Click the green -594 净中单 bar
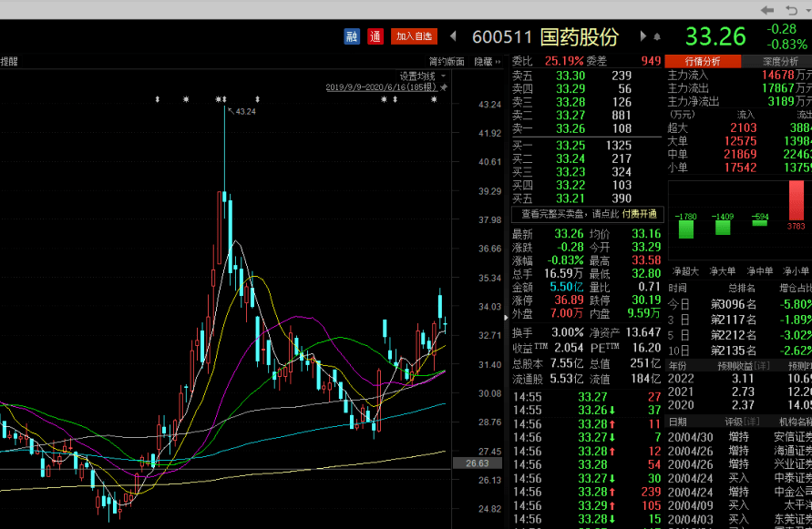Image resolution: width=812 pixels, height=529 pixels. [760, 223]
